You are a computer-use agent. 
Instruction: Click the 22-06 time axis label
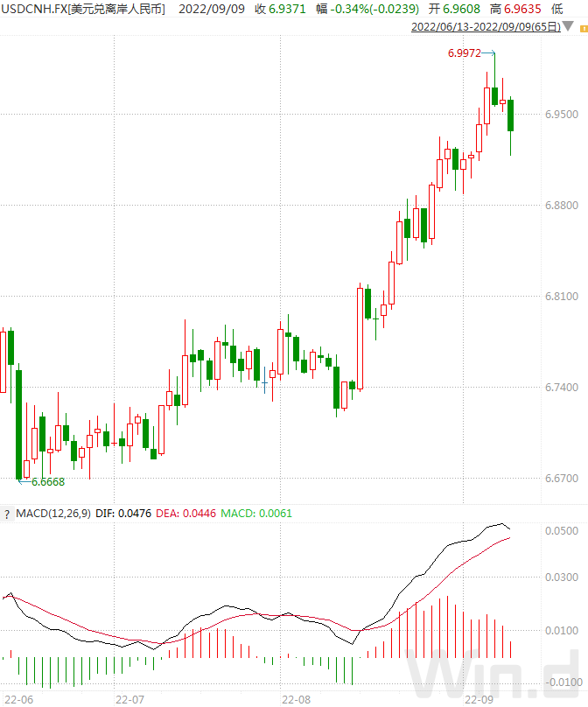point(19,699)
